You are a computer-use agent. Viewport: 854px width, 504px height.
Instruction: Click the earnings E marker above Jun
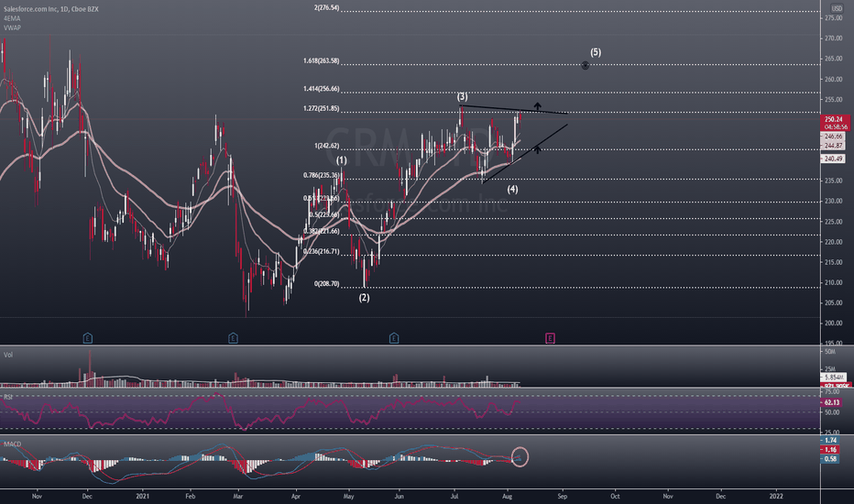[394, 338]
